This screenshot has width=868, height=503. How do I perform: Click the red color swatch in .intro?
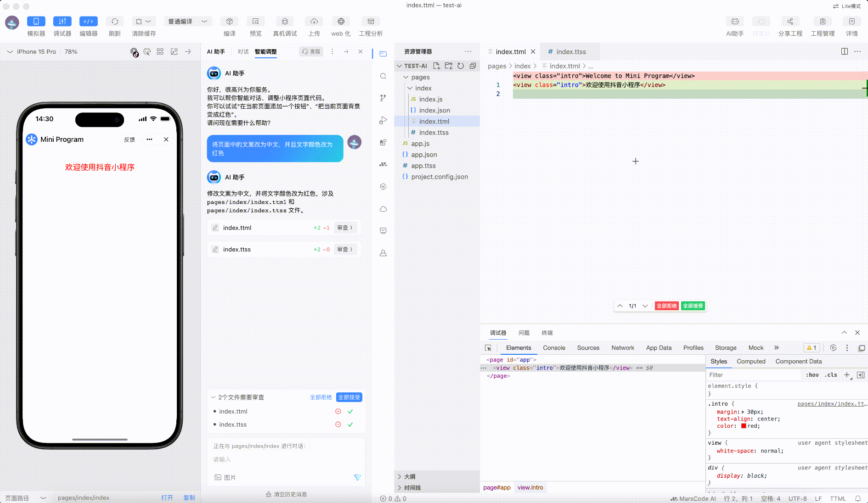pos(744,426)
